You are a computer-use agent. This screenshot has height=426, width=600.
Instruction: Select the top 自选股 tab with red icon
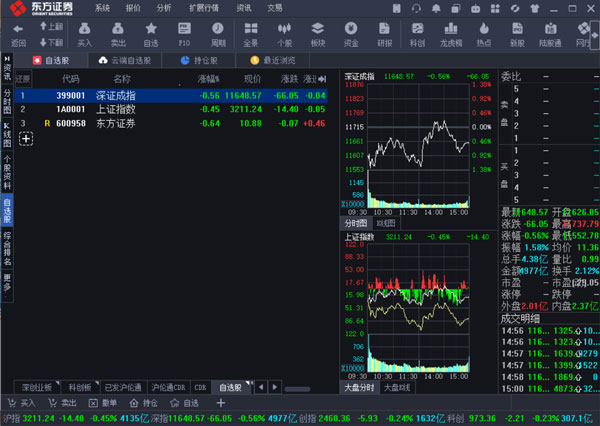51,60
